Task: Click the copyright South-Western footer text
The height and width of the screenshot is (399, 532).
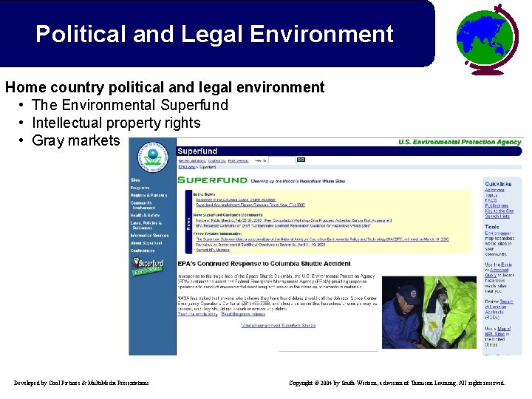Action: click(x=398, y=383)
